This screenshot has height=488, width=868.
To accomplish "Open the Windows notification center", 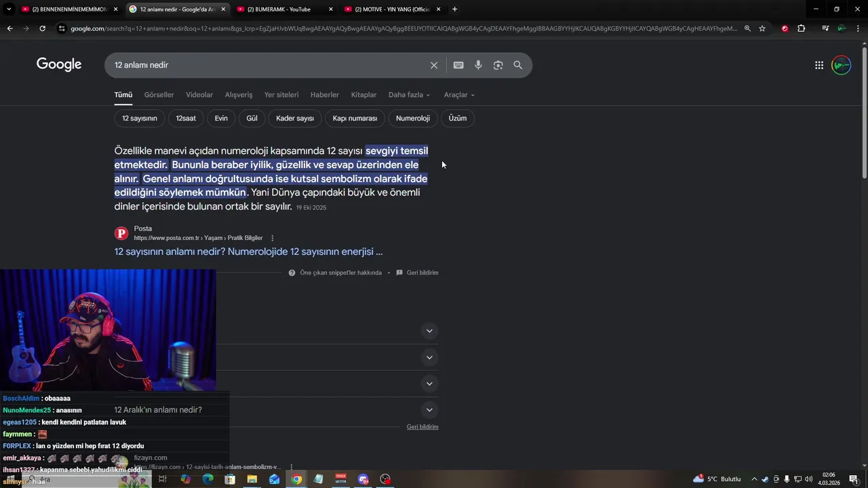I will [854, 479].
